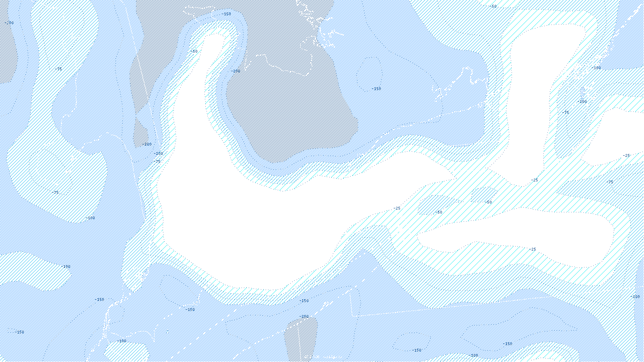This screenshot has height=362, width=644.
Task: Click the -150 label nearest the bottom-left corner
Action: (19, 332)
